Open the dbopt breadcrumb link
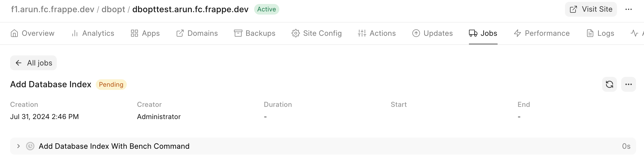This screenshot has height=162, width=644. [x=113, y=9]
